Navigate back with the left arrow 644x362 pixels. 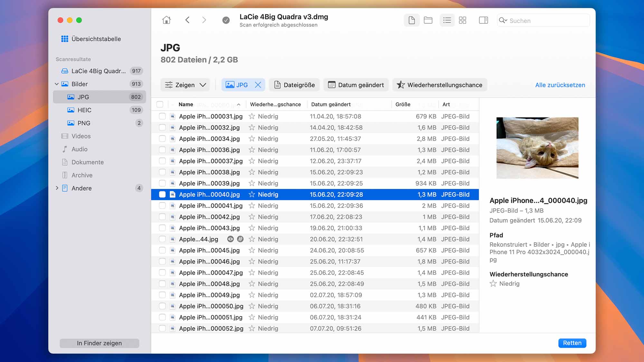pos(187,20)
